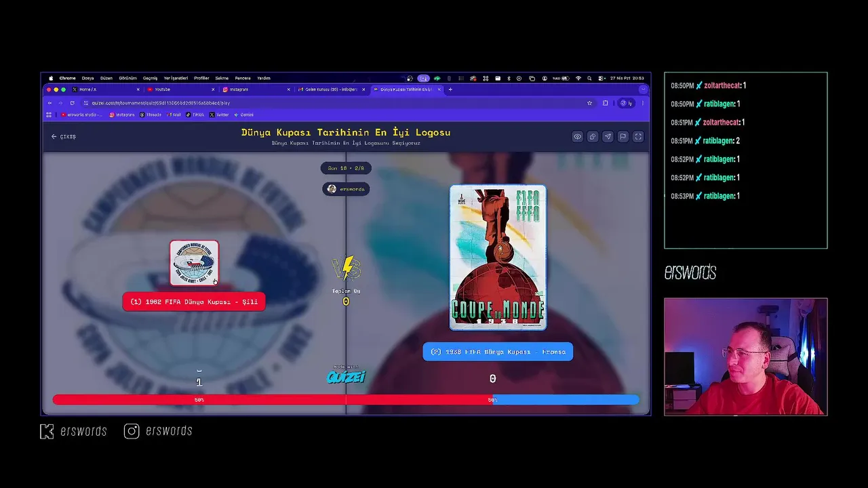The width and height of the screenshot is (868, 488).
Task: Open the TikTok bookmark
Action: [195, 115]
